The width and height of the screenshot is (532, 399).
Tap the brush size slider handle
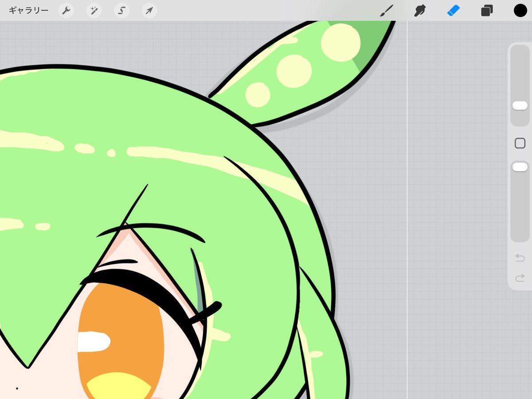point(520,106)
